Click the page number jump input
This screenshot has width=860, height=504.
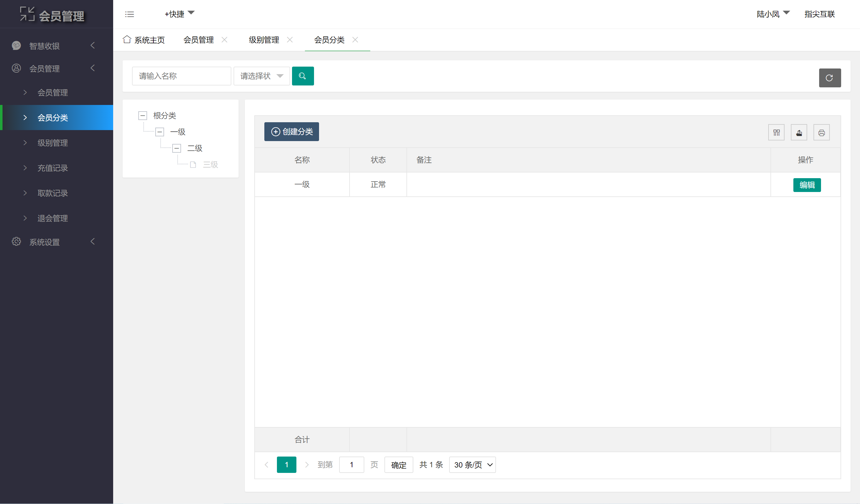point(351,464)
